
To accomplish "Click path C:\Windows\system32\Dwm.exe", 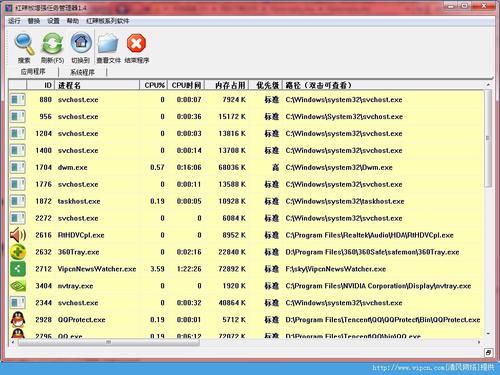I will (339, 167).
